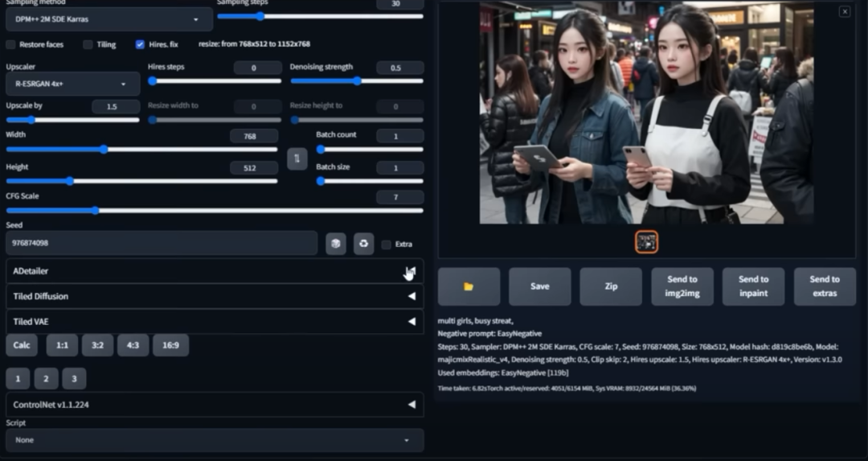The height and width of the screenshot is (461, 868).
Task: Adjust the CFG Scale slider
Action: pos(215,211)
